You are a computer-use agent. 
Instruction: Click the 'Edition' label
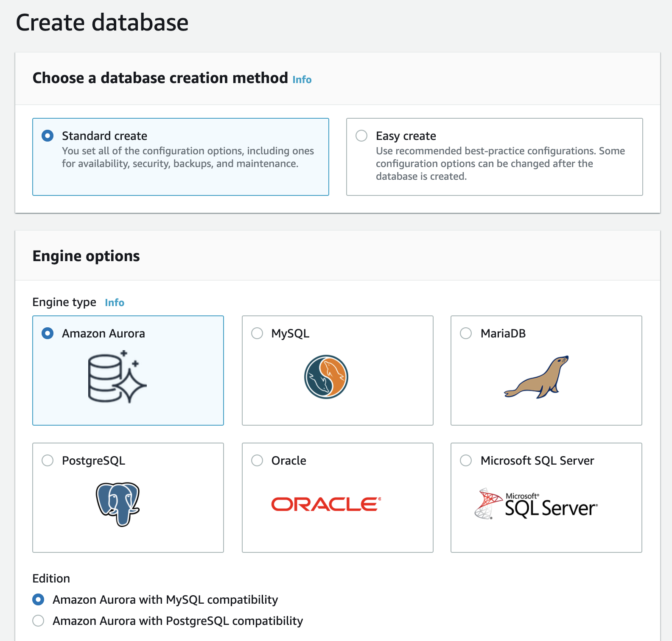point(51,579)
